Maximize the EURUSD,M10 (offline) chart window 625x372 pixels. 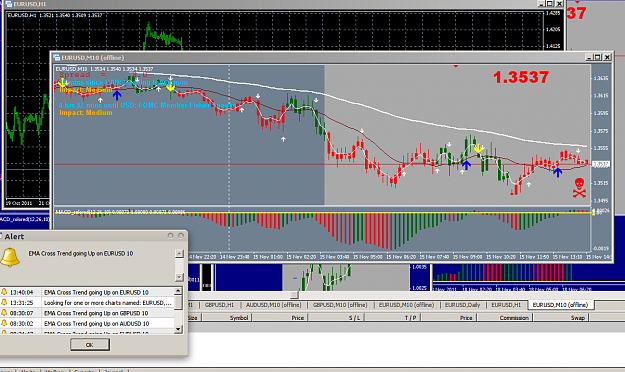point(597,57)
